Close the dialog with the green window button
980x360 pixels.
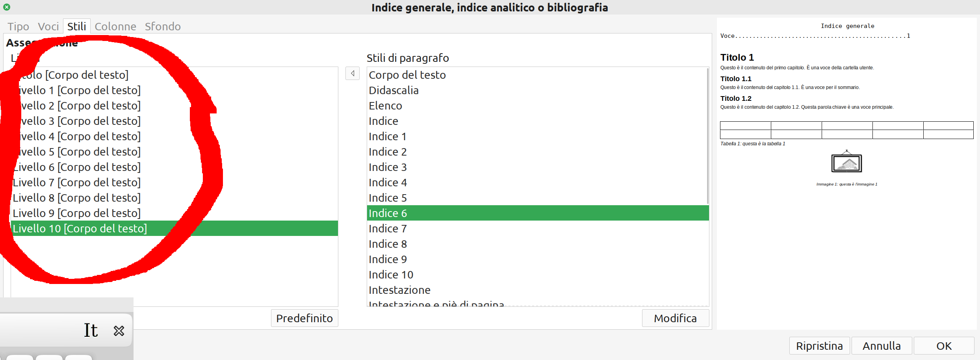pyautogui.click(x=7, y=7)
